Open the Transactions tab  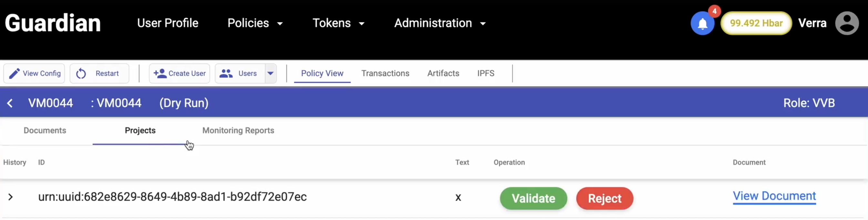coord(385,73)
